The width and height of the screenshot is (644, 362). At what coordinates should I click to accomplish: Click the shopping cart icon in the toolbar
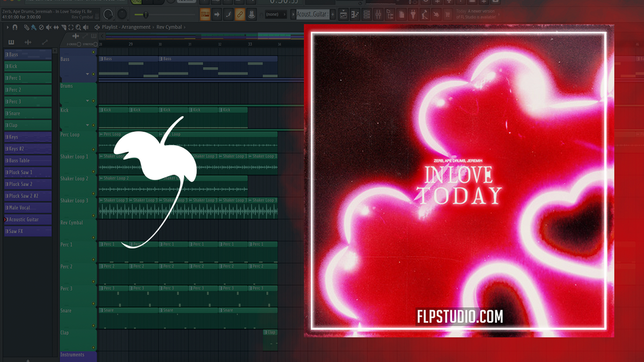pos(447,14)
